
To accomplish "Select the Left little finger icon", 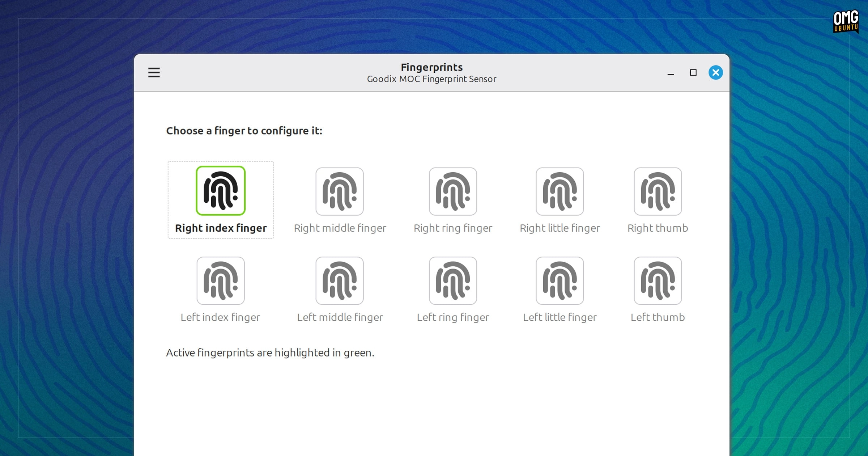I will (x=560, y=281).
